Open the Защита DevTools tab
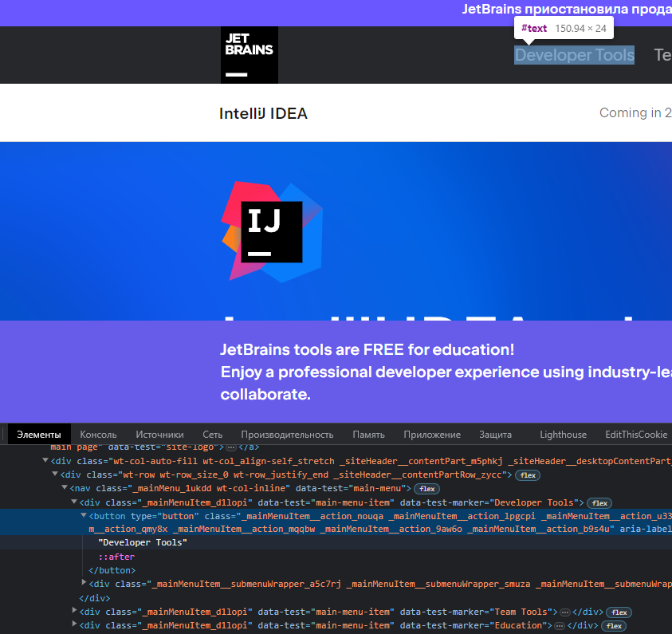This screenshot has width=672, height=634. tap(495, 435)
